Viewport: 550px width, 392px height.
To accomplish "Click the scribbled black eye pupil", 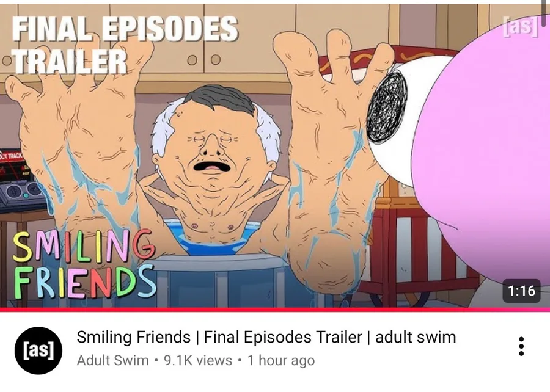I will pos(387,107).
